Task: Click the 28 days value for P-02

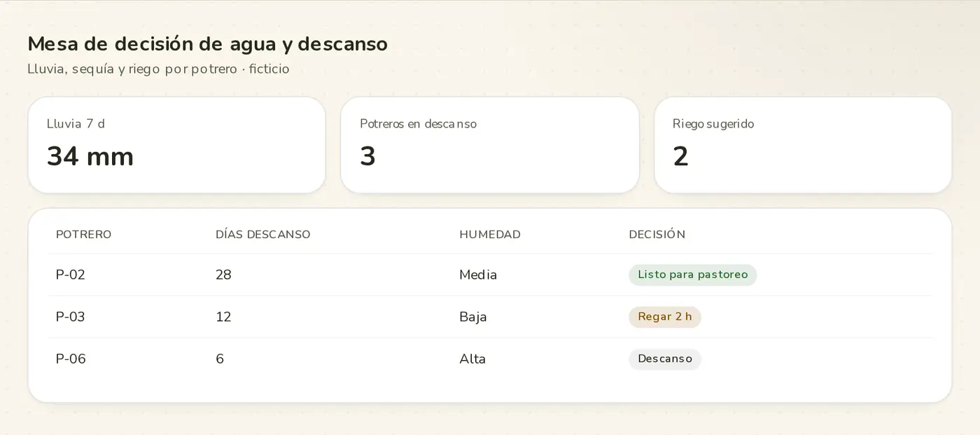Action: [x=223, y=275]
